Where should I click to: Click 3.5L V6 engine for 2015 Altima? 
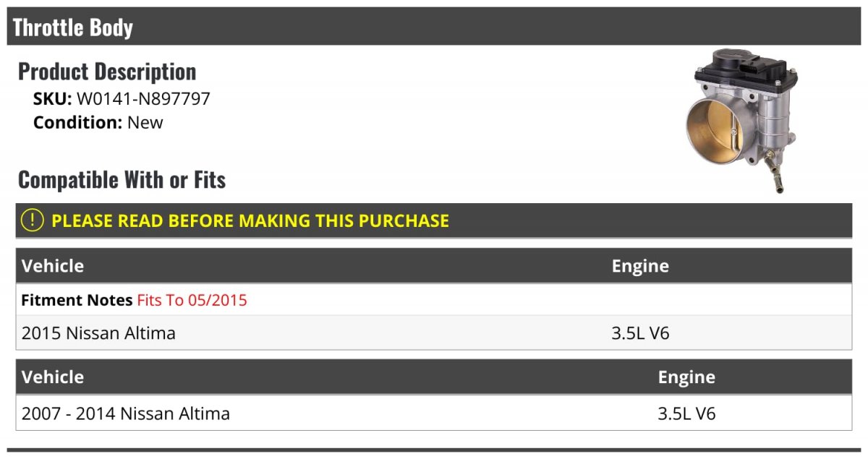coord(640,333)
